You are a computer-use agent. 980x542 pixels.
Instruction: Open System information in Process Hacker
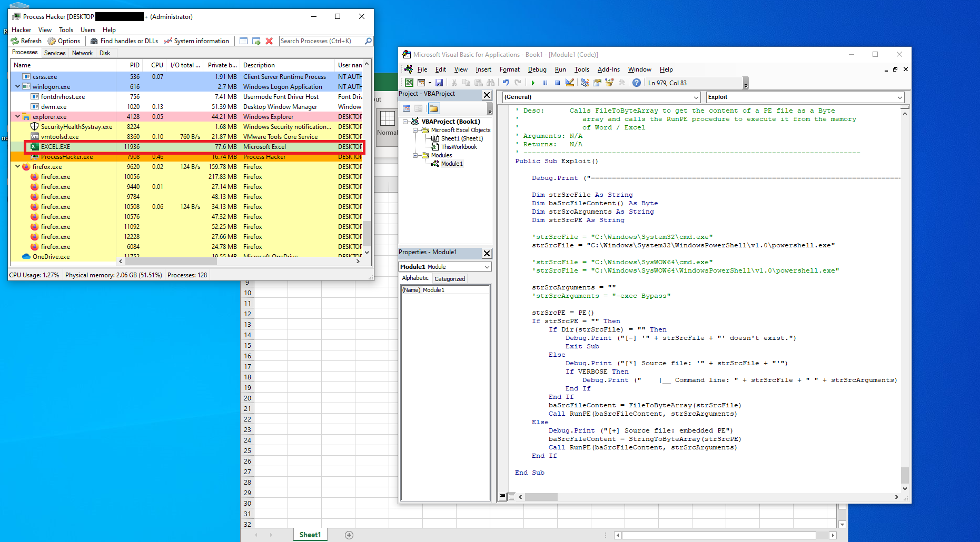click(x=196, y=41)
